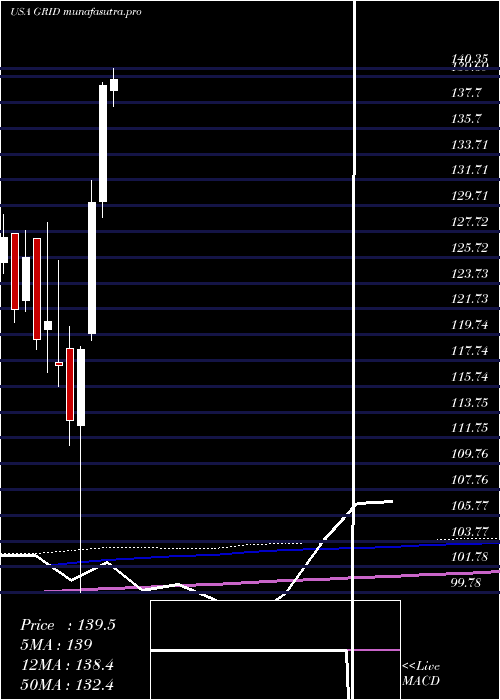Click the 107.76 axis label
500x700 pixels.
click(x=470, y=480)
